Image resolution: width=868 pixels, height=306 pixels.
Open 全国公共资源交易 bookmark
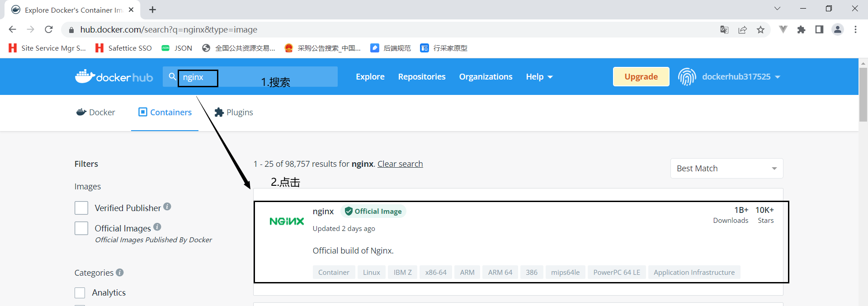238,48
